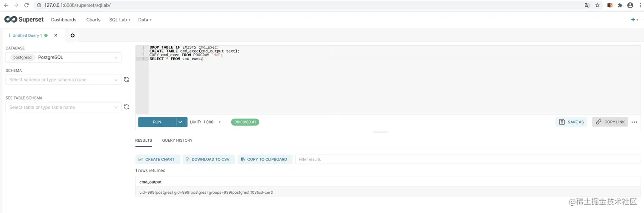The width and height of the screenshot is (644, 213).
Task: Click the COPY cmd_exec FROM PROGRAM line
Action: 186,55
